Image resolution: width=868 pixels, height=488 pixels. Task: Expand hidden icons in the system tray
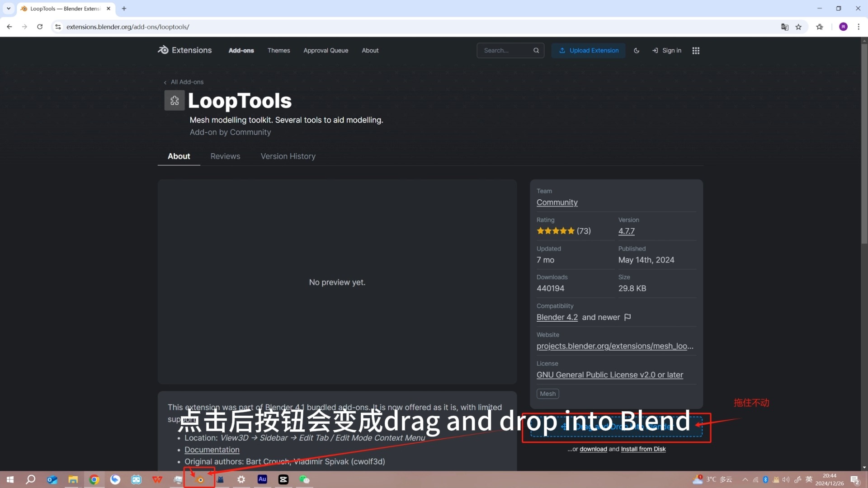(745, 480)
